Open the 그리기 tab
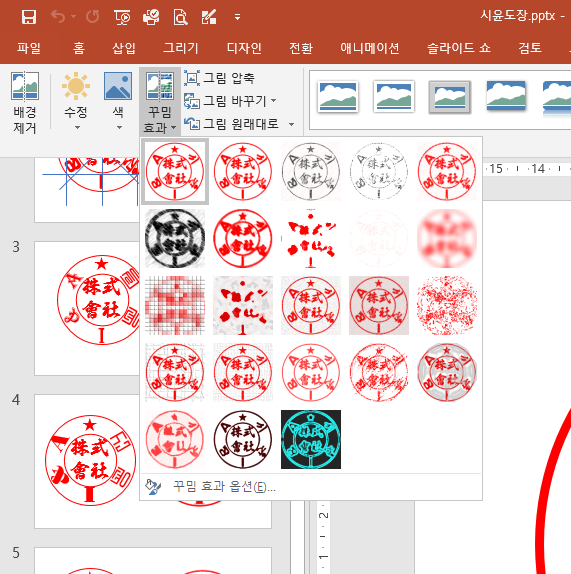The height and width of the screenshot is (574, 571). 181,48
